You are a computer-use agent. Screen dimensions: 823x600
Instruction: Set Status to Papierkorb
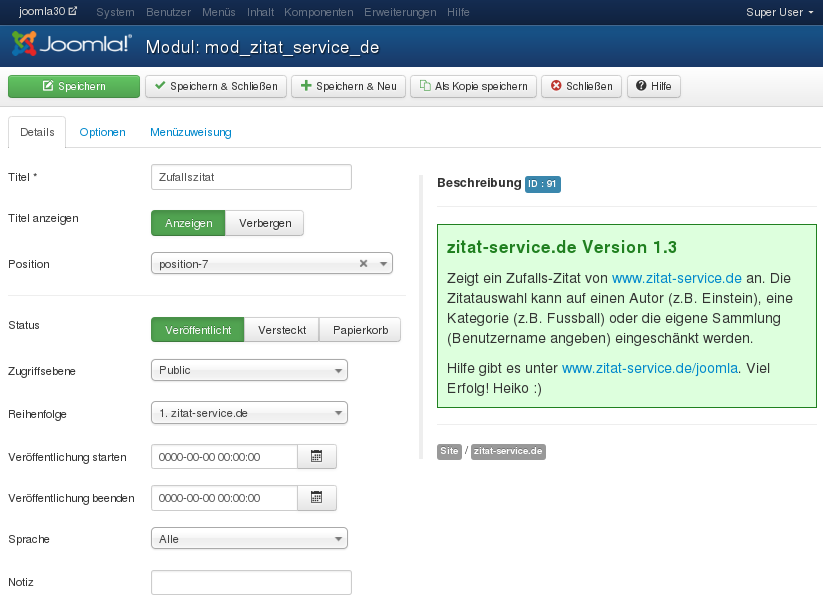[360, 330]
